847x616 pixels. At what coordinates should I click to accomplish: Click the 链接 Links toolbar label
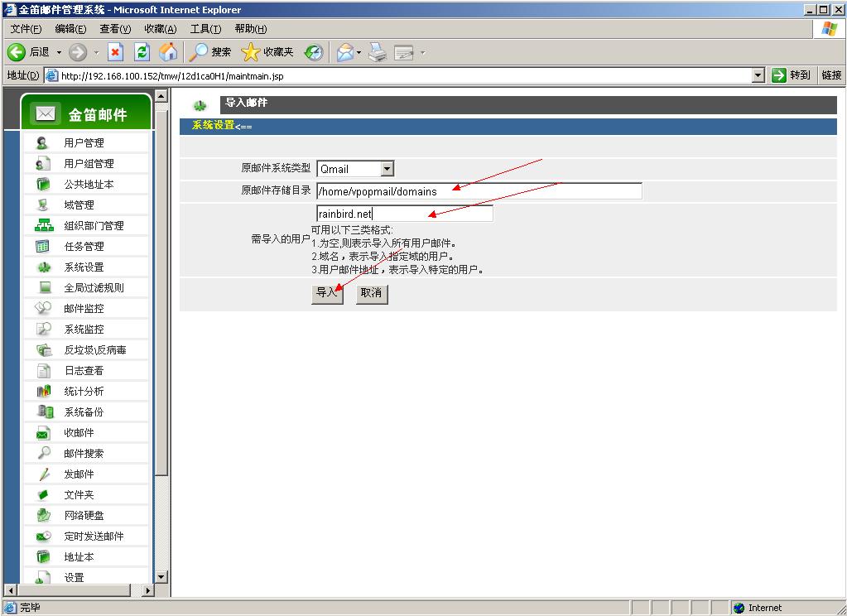pyautogui.click(x=831, y=75)
